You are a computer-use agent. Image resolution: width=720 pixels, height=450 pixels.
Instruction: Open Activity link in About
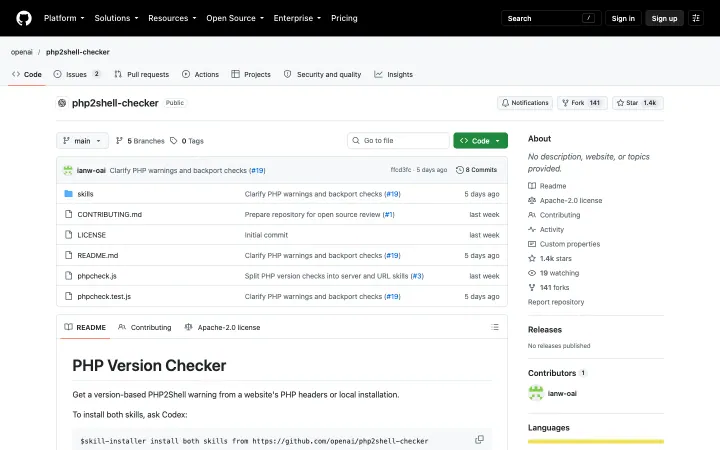[546, 230]
